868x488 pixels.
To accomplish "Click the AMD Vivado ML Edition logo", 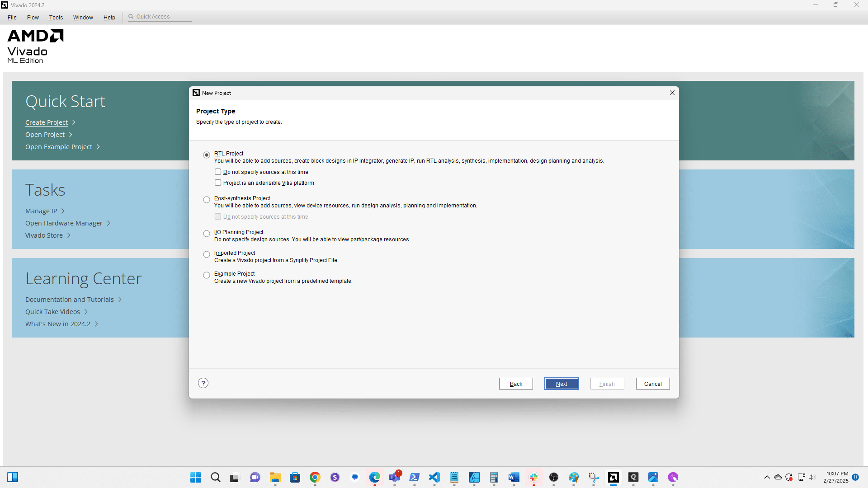I will pyautogui.click(x=35, y=47).
